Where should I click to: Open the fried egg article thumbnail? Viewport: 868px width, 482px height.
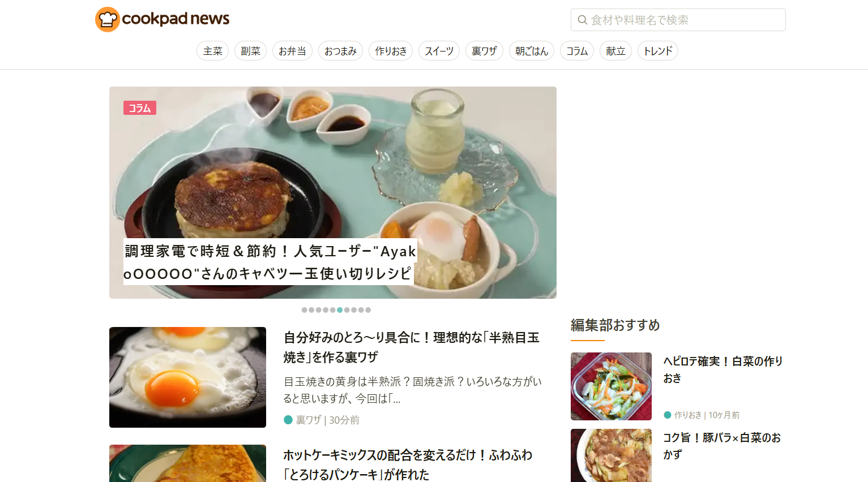(187, 377)
